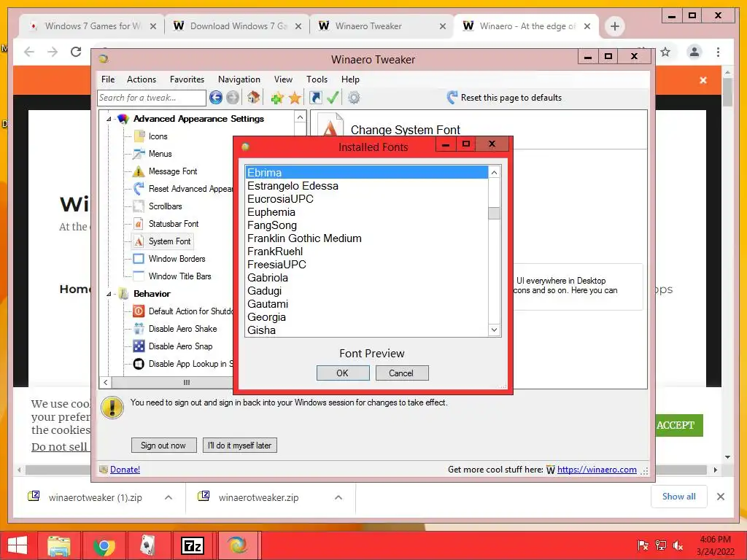This screenshot has height=560, width=747.
Task: Select Statusbar Font tree item
Action: coord(174,224)
